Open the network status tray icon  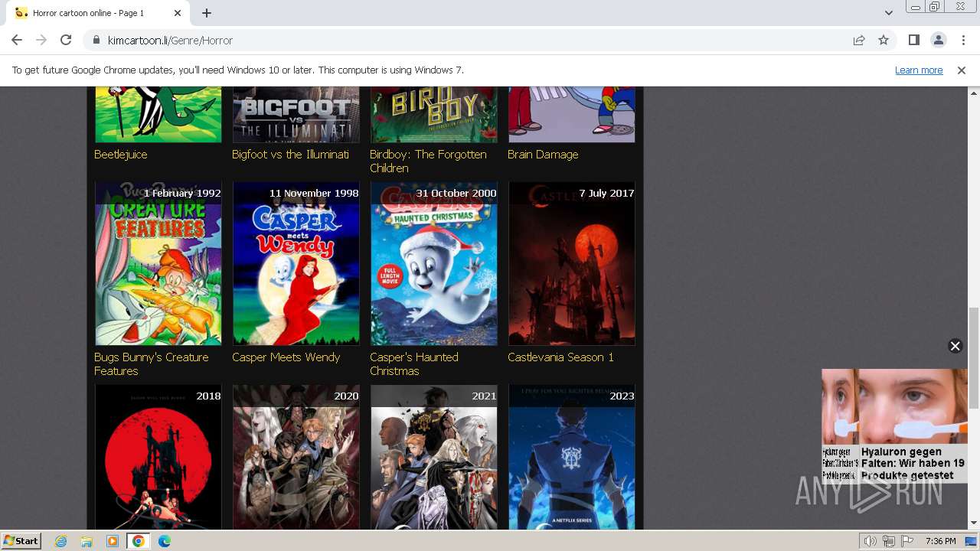(x=889, y=541)
